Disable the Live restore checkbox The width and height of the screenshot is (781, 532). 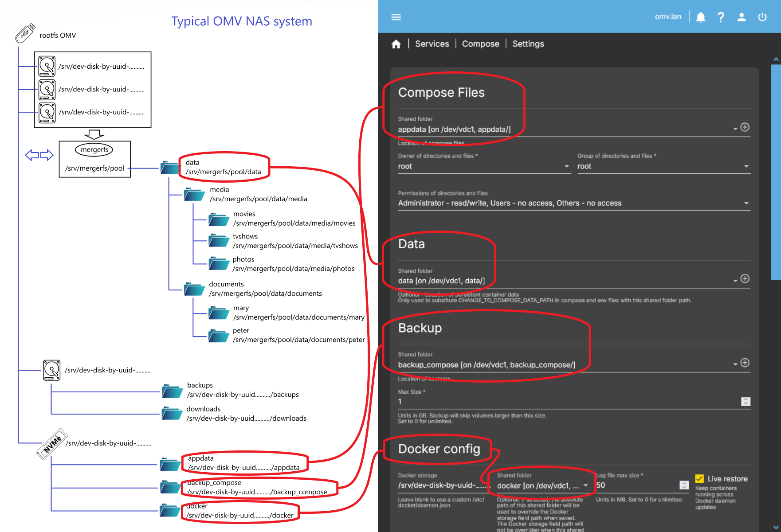[700, 478]
